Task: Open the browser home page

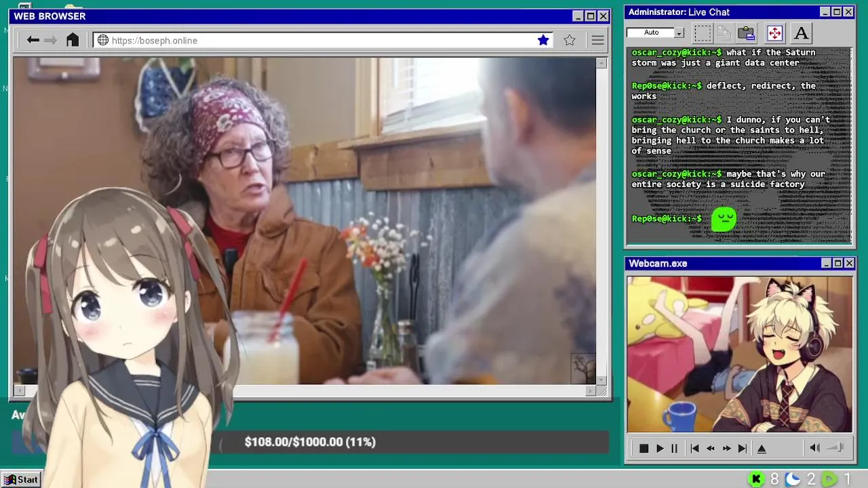Action: click(x=73, y=40)
